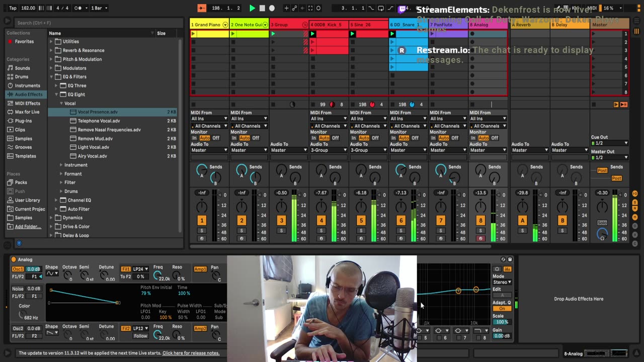Toggle the Follow playback icon
The image size is (644, 362).
pos(202,8)
